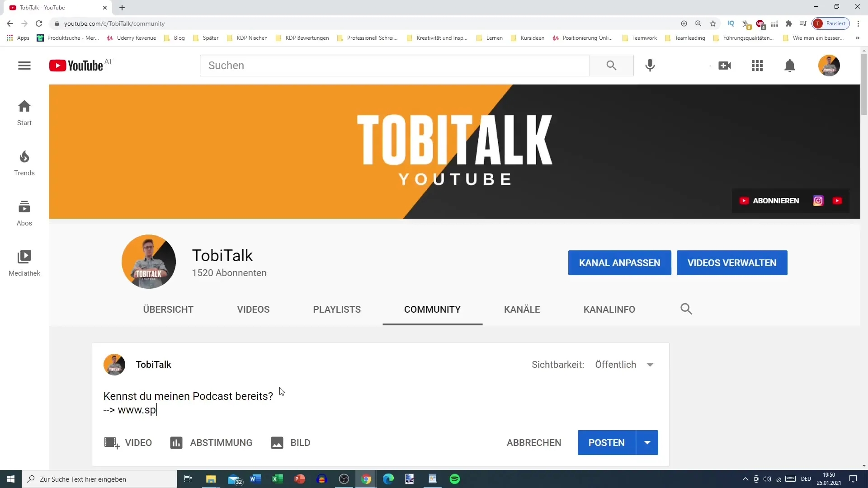Click into the Suchen search field

point(395,66)
